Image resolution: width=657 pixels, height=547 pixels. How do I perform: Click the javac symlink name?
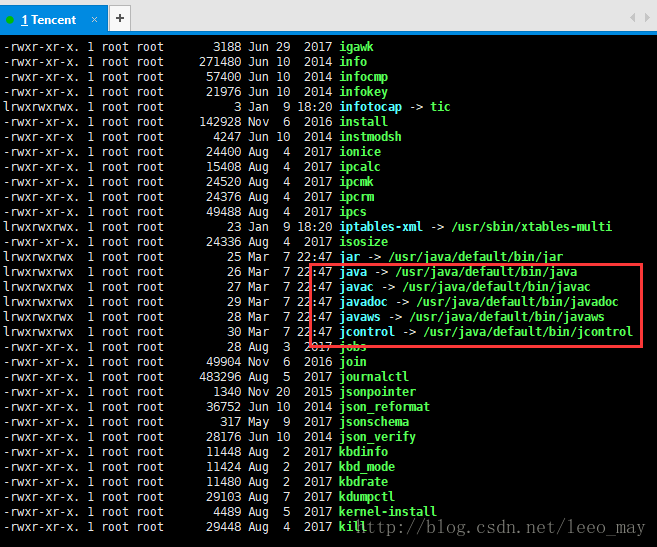(356, 287)
